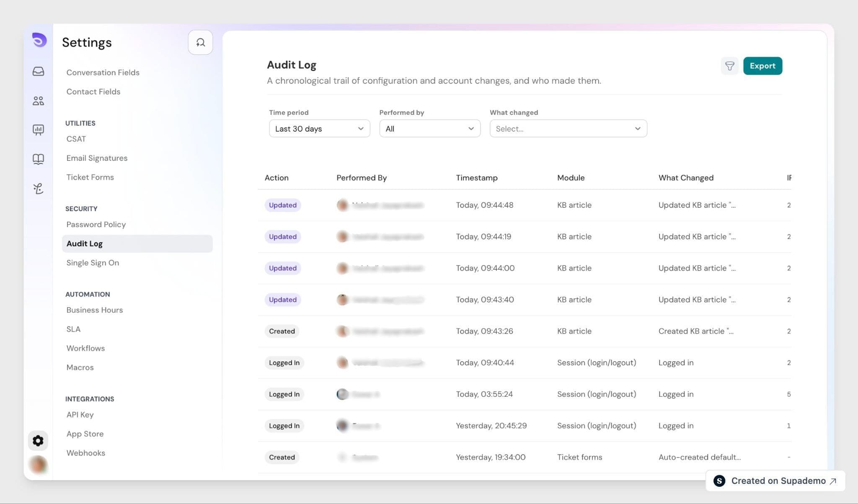Click the search icon beside Settings title

tap(200, 42)
